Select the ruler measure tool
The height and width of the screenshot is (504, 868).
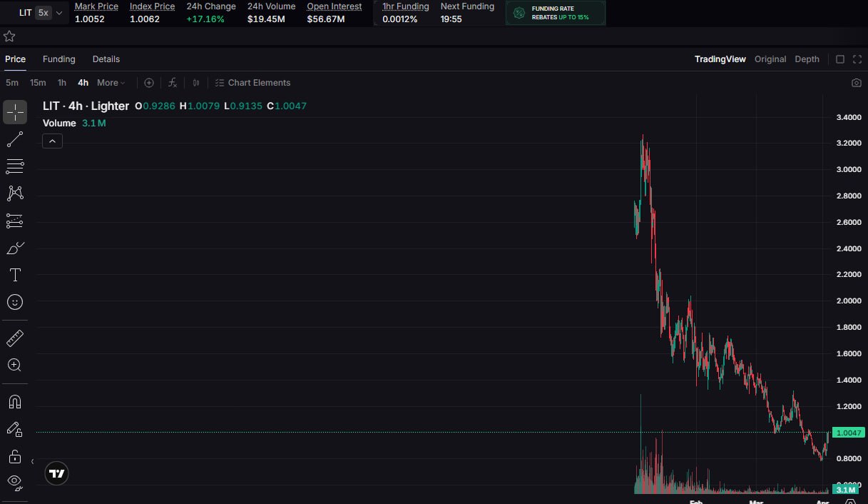pos(15,338)
